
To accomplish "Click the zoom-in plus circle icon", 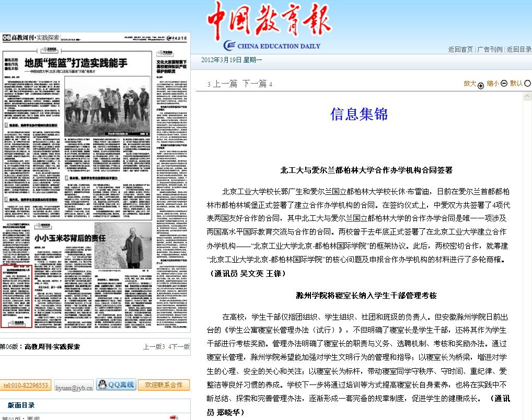I will point(480,86).
